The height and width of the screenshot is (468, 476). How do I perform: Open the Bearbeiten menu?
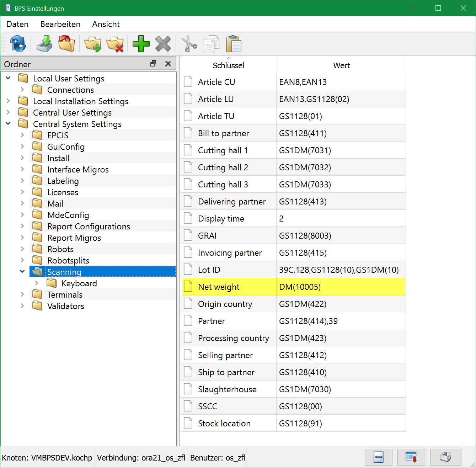click(x=60, y=24)
